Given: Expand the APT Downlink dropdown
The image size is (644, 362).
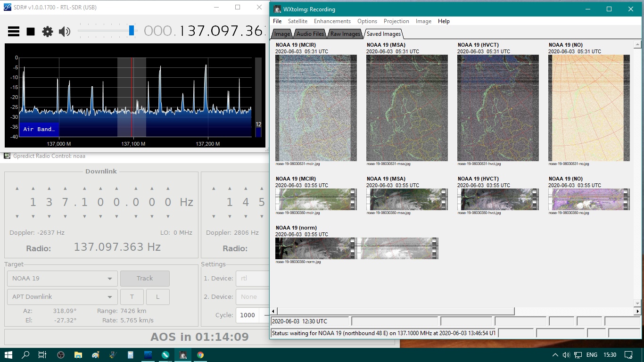Looking at the screenshot, I should tap(62, 297).
